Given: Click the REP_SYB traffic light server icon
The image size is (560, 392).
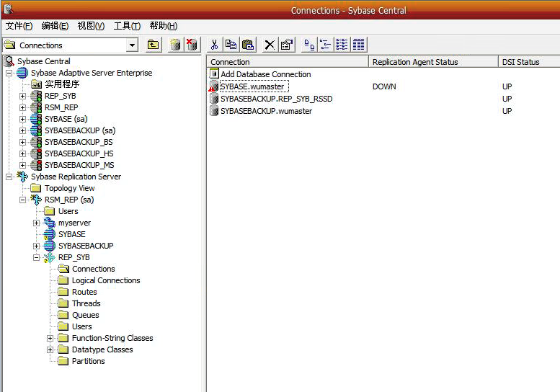Looking at the screenshot, I should (36, 96).
